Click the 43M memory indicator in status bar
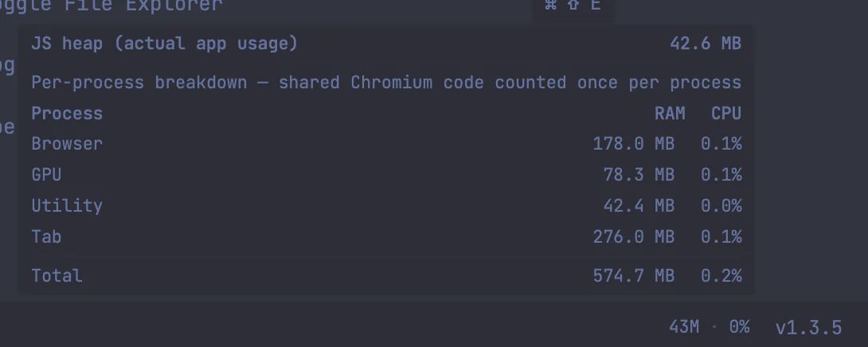Viewport: 868px width, 347px height. pyautogui.click(x=684, y=327)
